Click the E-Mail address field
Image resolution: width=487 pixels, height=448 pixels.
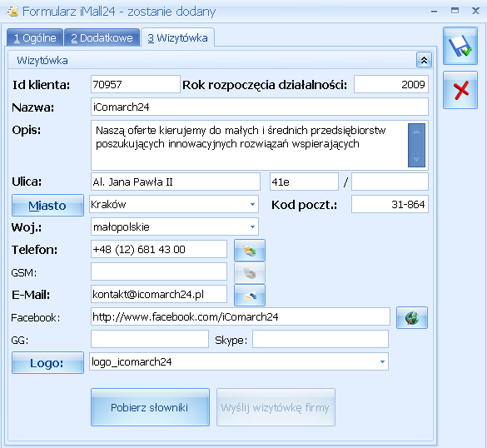(159, 294)
